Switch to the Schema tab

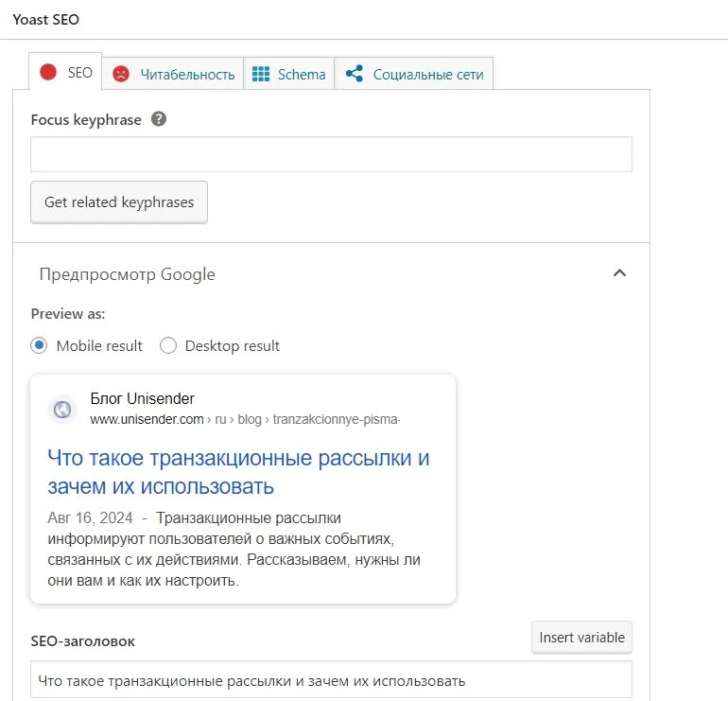(301, 74)
